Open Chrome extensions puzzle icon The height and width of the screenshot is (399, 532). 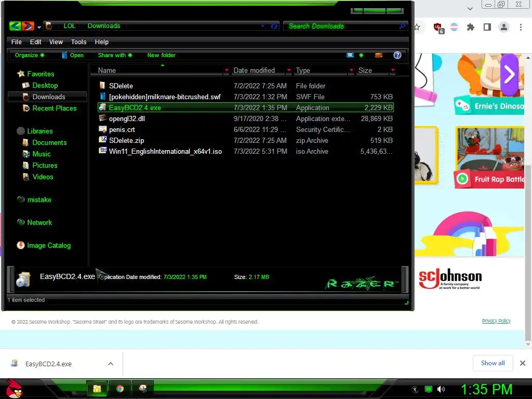click(471, 27)
